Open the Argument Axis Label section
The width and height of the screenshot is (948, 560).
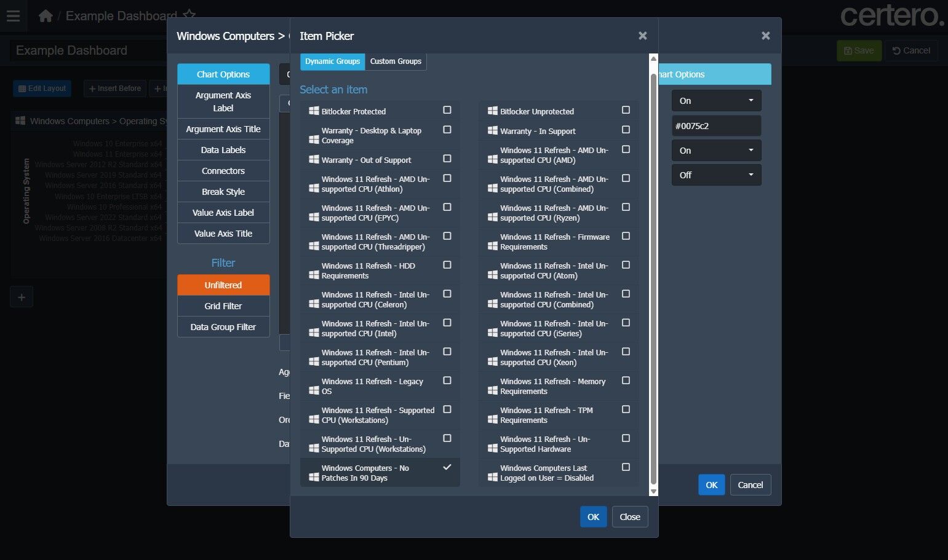point(223,101)
